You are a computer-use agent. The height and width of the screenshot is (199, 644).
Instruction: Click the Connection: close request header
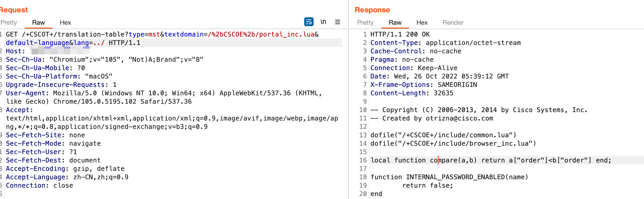[40, 185]
